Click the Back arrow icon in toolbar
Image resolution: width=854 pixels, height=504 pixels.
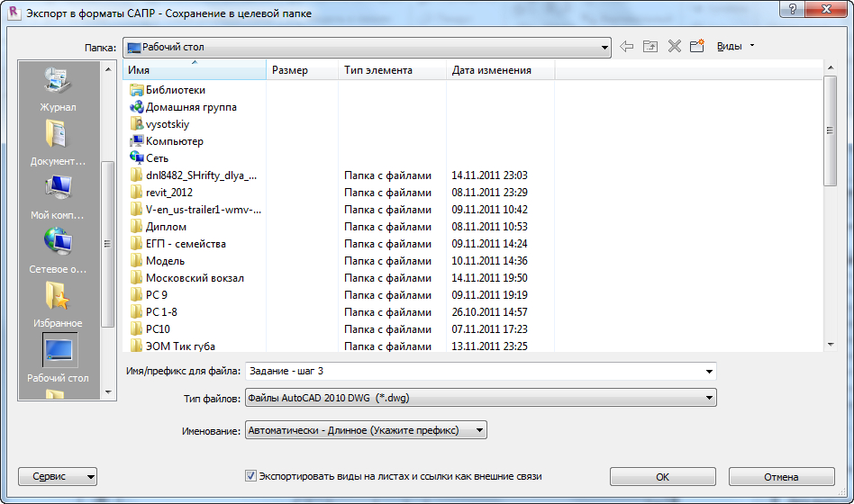tap(626, 46)
